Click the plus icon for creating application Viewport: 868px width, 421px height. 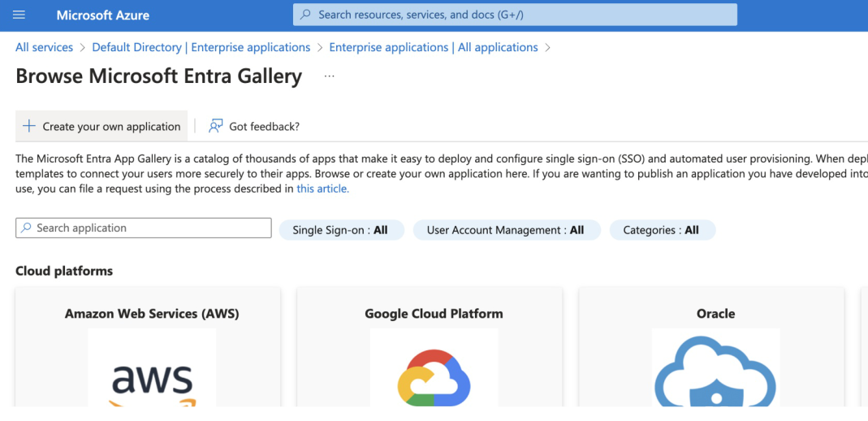pos(28,126)
